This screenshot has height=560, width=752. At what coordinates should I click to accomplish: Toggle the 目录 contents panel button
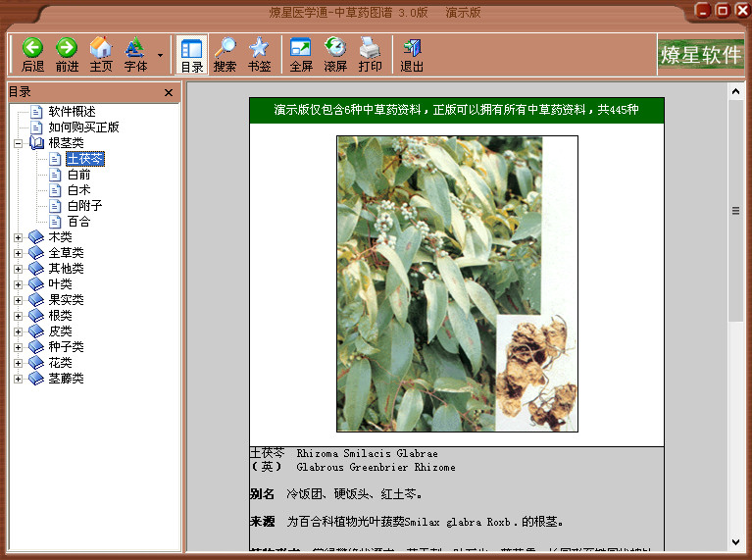[x=192, y=54]
